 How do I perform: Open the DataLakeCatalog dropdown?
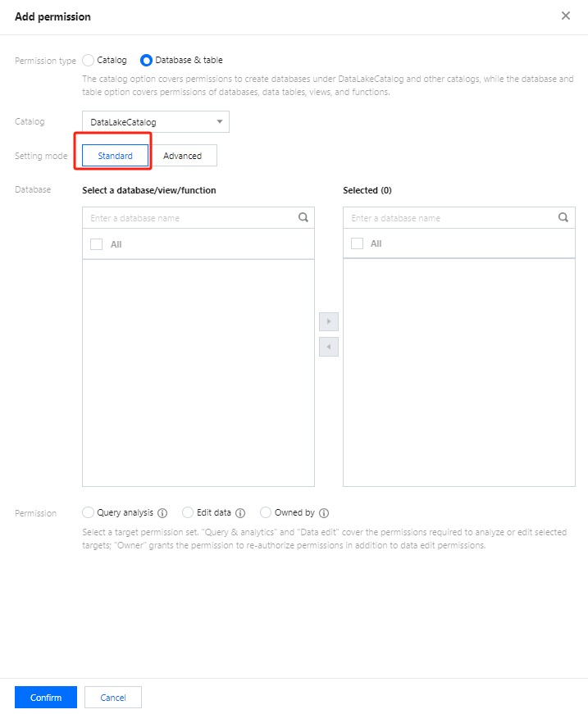coord(156,122)
